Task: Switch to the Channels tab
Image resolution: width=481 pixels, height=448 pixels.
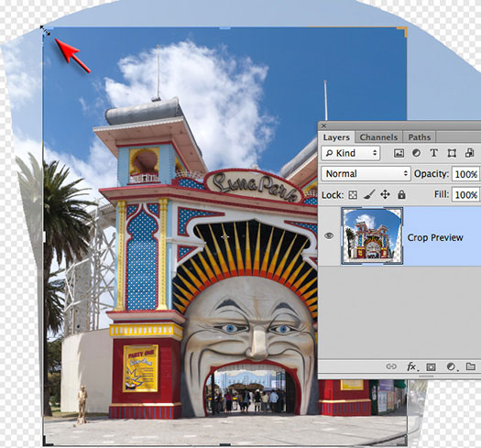Action: [x=378, y=137]
